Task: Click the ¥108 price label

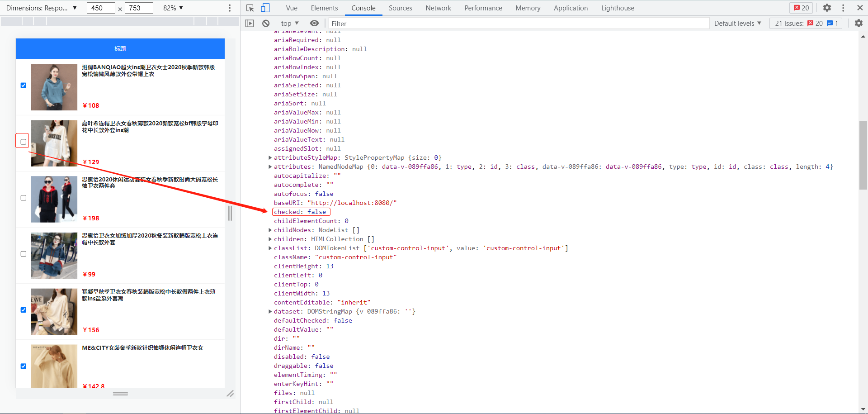Action: (91, 105)
